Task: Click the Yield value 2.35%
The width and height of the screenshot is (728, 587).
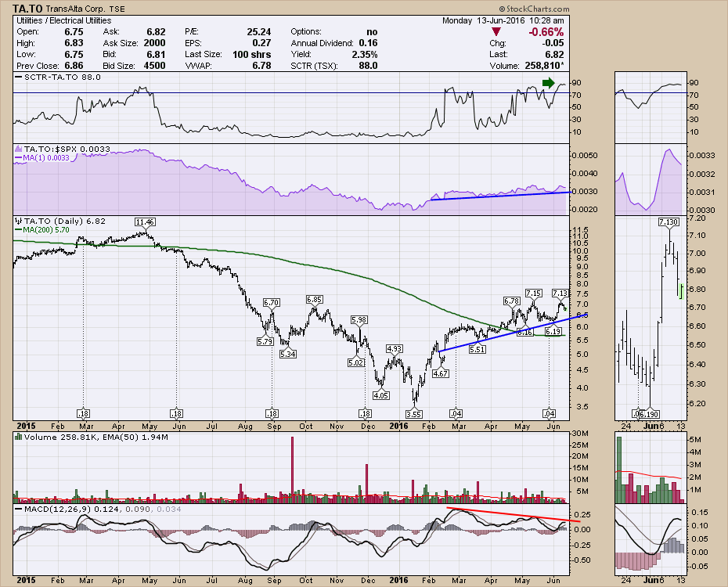Action: [x=365, y=54]
